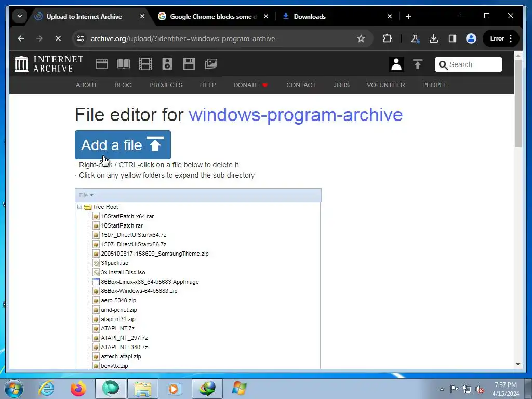The height and width of the screenshot is (399, 532).
Task: Select 10StartPatch.rar file
Action: pos(122,225)
